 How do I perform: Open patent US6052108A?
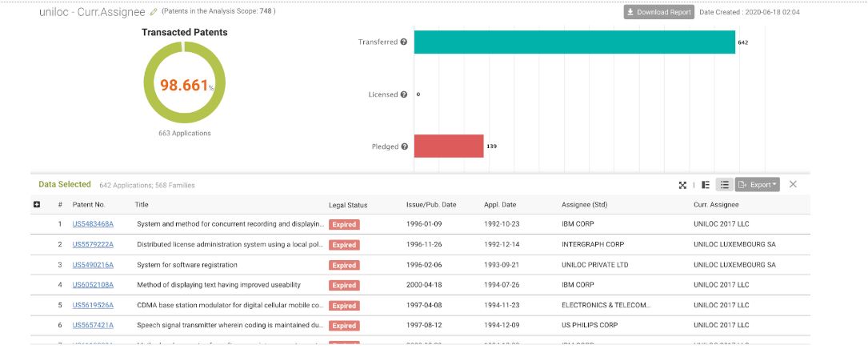(x=93, y=284)
